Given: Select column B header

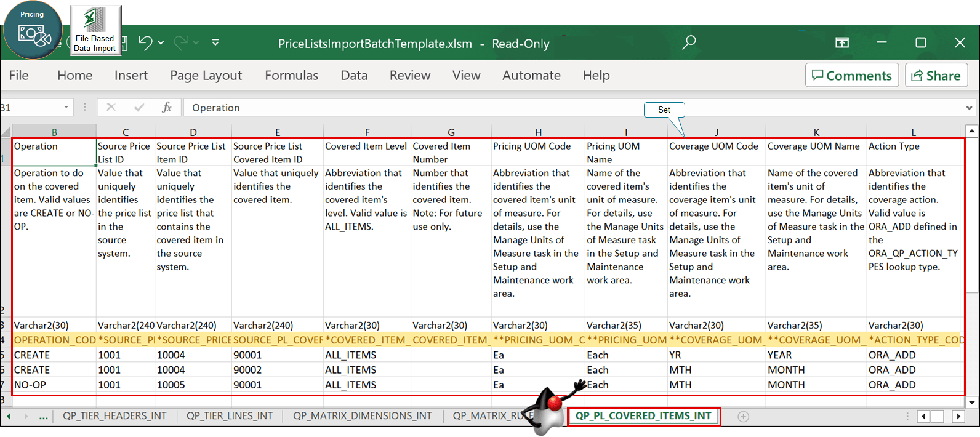Looking at the screenshot, I should (54, 132).
